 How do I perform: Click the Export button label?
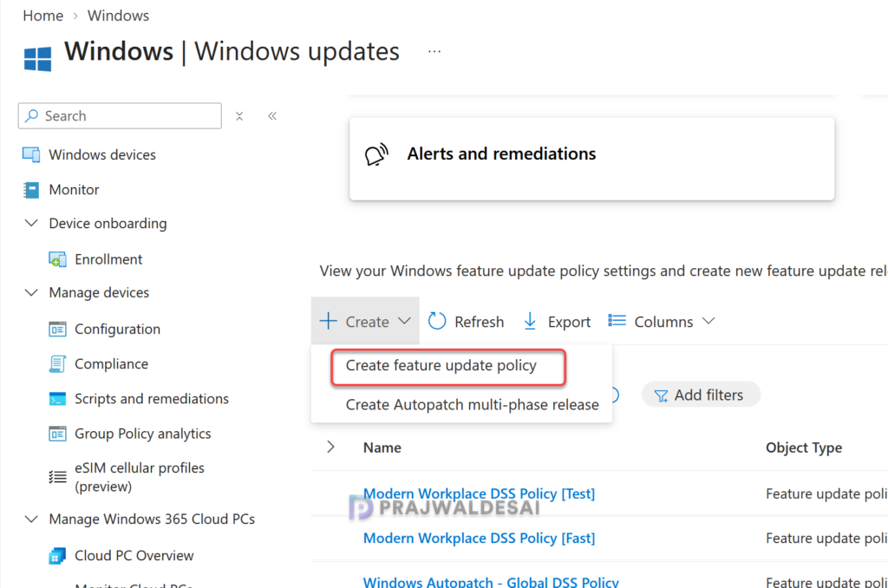(x=569, y=322)
